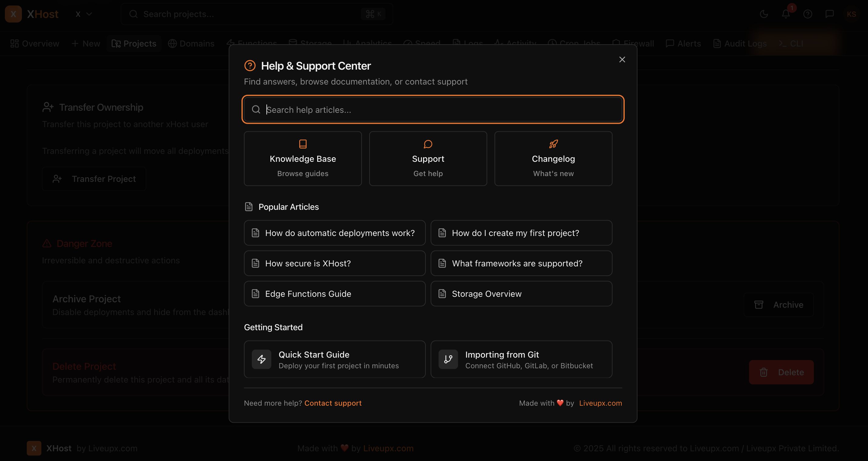Click the Edge Functions Guide article

[334, 293]
